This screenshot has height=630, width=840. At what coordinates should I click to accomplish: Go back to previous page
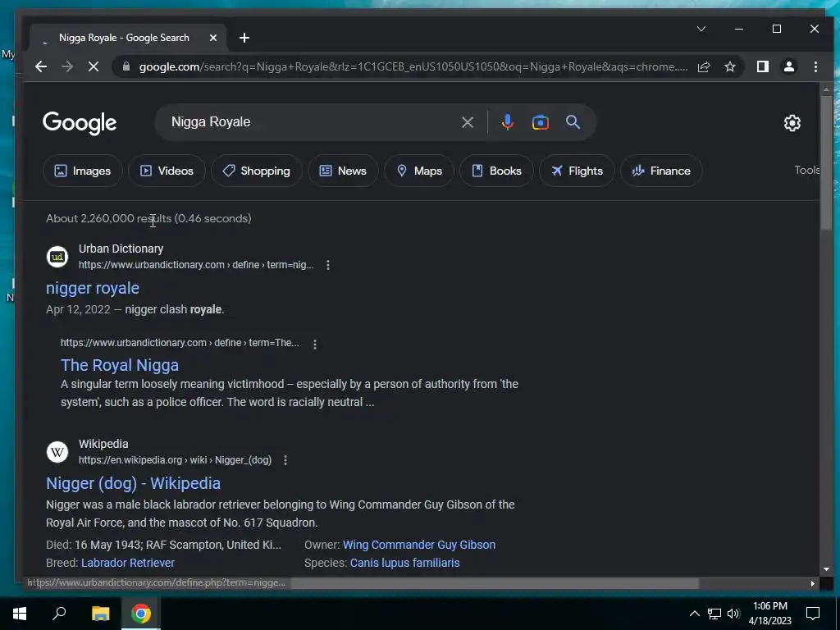[41, 66]
